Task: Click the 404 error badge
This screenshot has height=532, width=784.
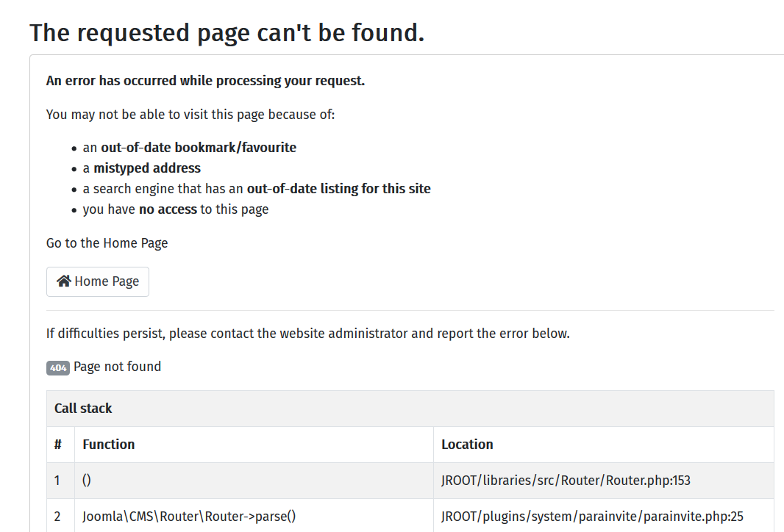Action: 58,367
